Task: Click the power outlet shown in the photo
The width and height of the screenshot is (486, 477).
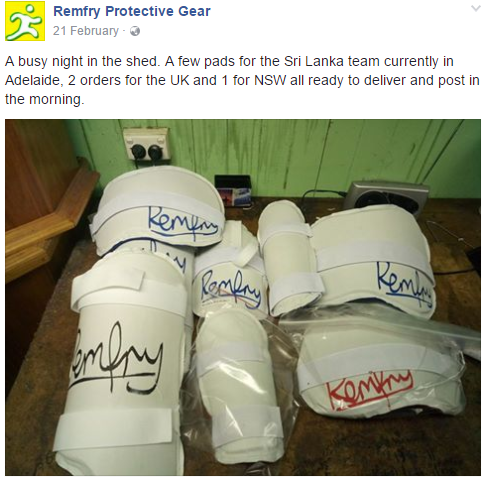Action: click(x=146, y=145)
